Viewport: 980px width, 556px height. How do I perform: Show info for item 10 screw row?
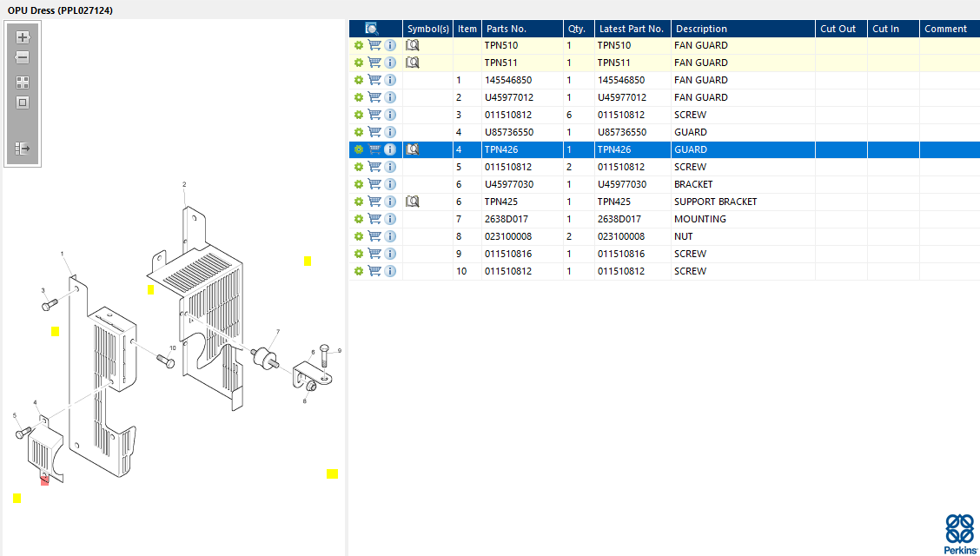coord(390,271)
